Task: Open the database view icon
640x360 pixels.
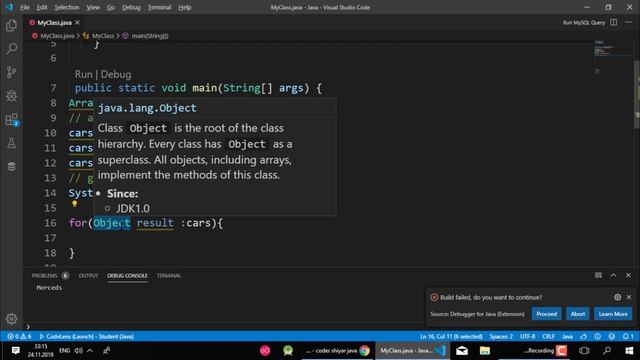Action: coord(11,166)
